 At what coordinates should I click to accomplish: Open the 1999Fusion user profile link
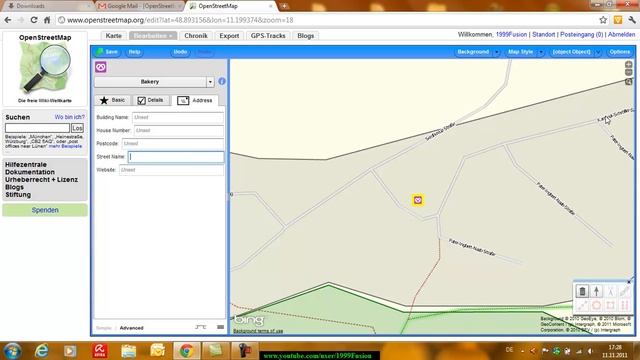[511, 35]
